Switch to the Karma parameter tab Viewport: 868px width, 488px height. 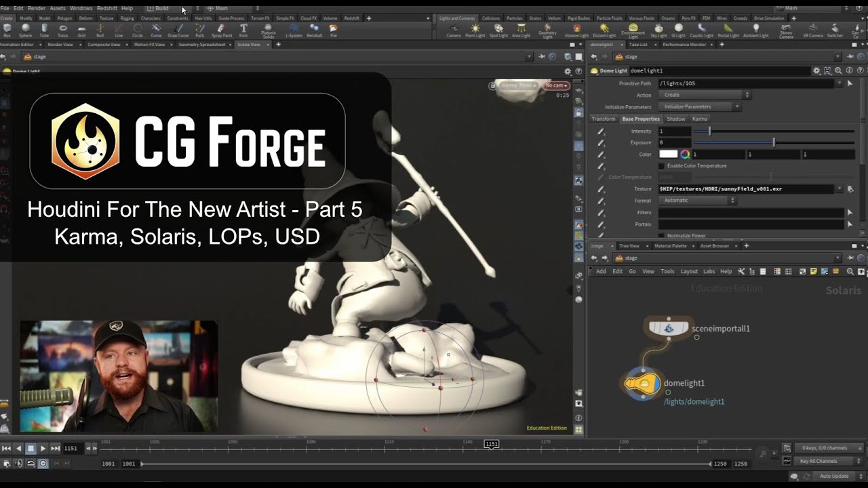click(699, 119)
